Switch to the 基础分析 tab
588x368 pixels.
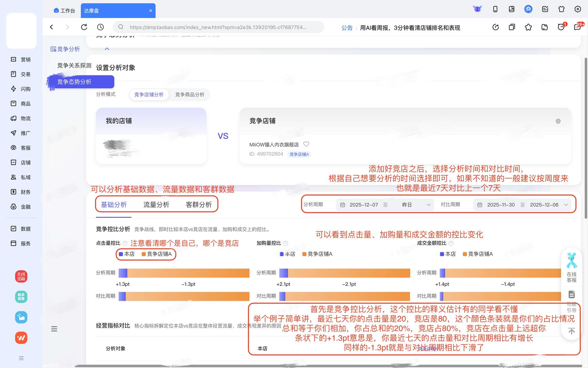114,204
